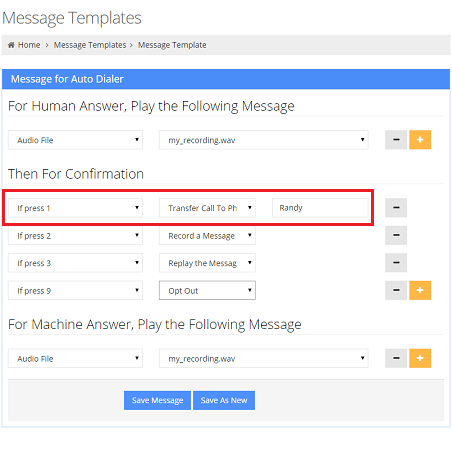The image size is (452, 452).
Task: Click the Randy transfer name field
Action: pyautogui.click(x=320, y=208)
